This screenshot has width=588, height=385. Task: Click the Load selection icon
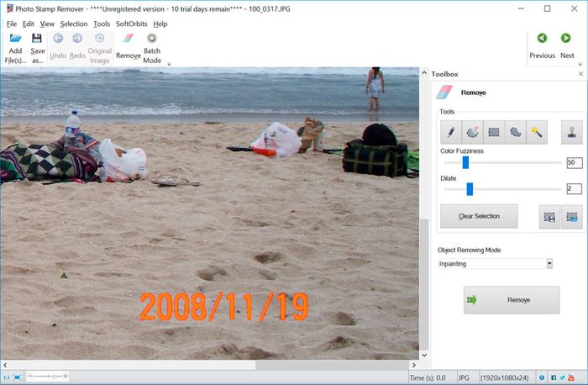pos(571,217)
